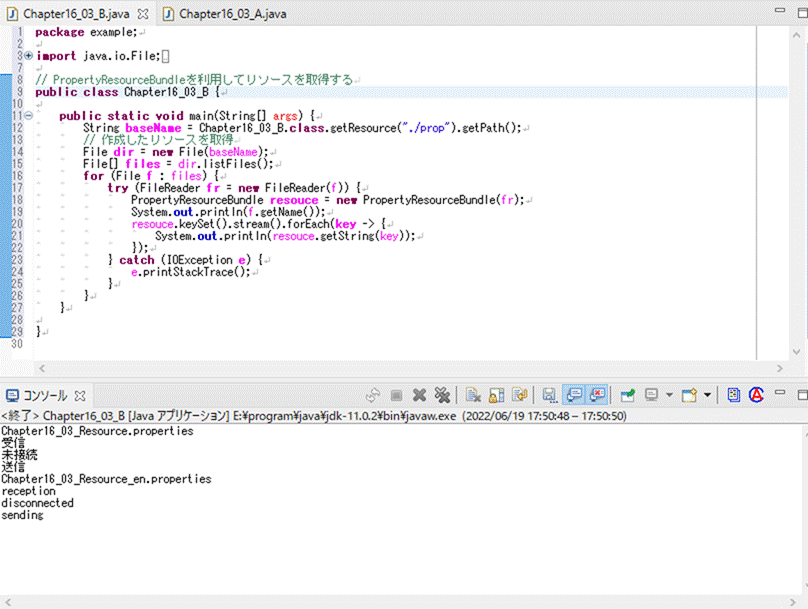This screenshot has width=808, height=609.
Task: Click line number 30 in the gutter
Action: tap(17, 344)
